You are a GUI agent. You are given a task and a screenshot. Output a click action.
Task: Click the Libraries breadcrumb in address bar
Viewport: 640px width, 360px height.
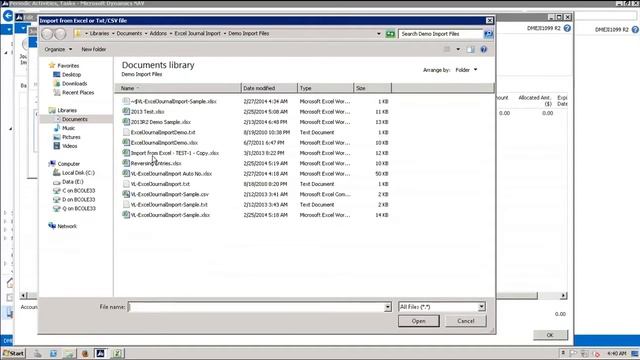[x=100, y=33]
